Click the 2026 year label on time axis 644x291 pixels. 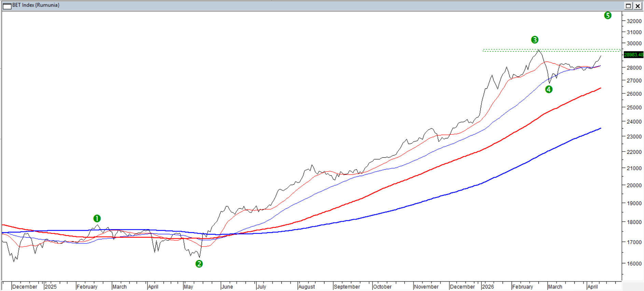coord(488,287)
